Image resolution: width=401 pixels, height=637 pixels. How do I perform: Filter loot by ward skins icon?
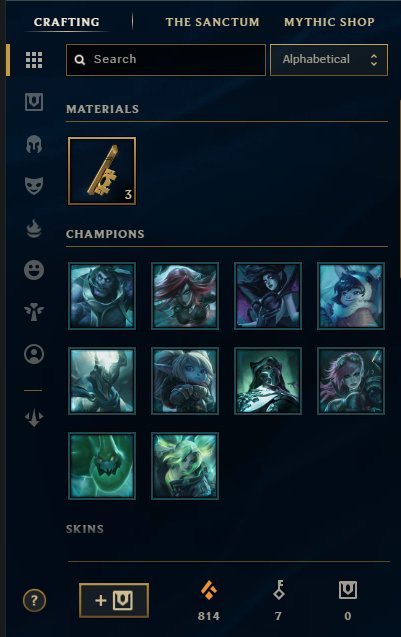coord(34,312)
